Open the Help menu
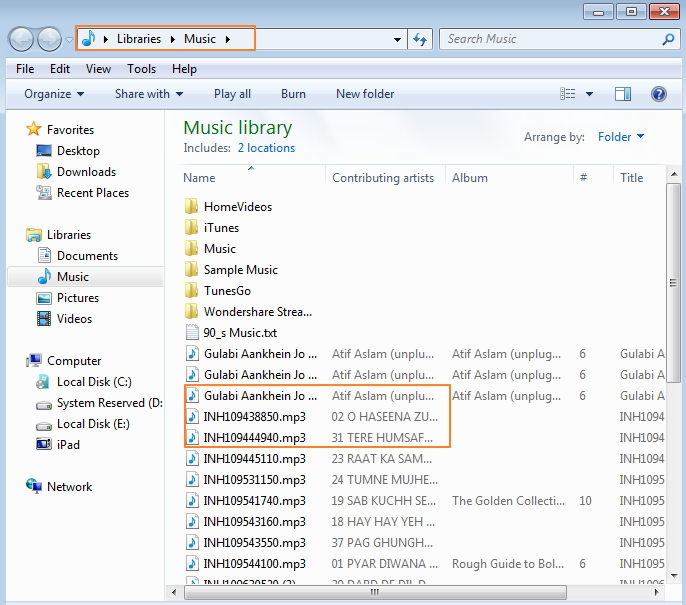 [x=184, y=69]
